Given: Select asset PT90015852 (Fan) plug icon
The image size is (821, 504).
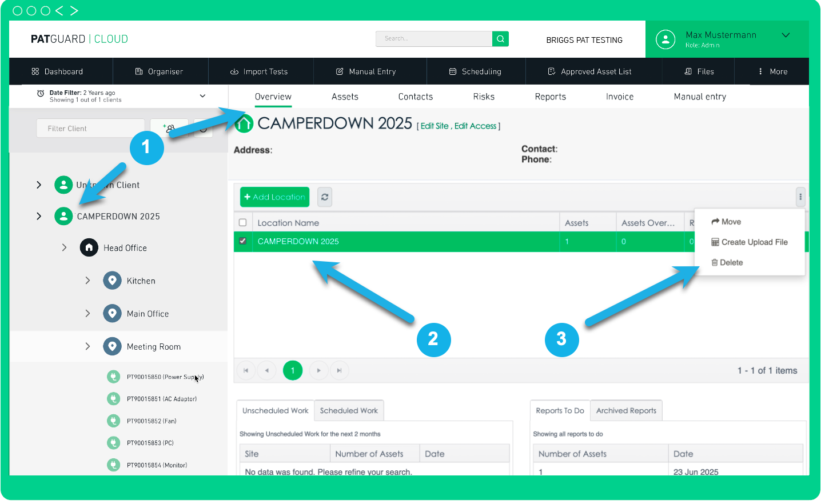Looking at the screenshot, I should tap(113, 421).
